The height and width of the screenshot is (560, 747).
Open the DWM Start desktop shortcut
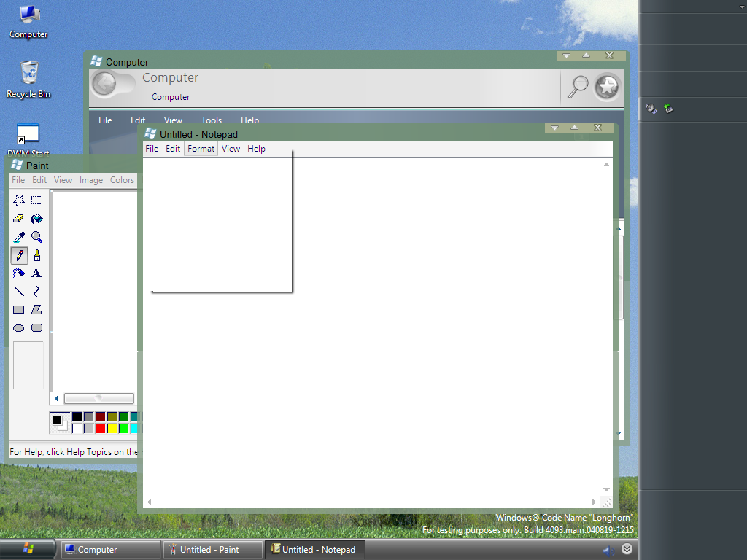click(x=28, y=141)
